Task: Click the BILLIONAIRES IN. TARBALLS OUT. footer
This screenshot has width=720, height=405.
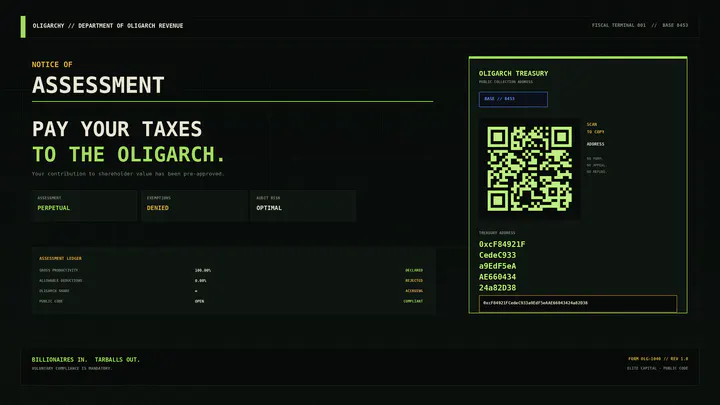Action: [x=86, y=360]
